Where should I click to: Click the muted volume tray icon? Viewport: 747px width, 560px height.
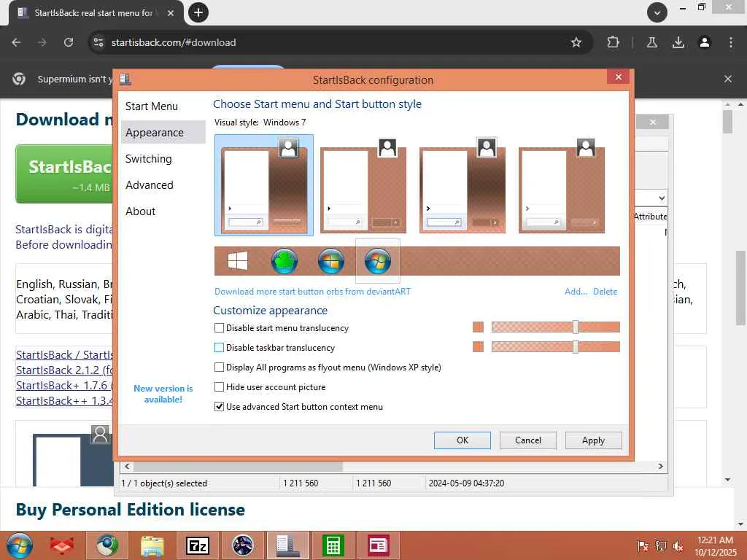(678, 545)
